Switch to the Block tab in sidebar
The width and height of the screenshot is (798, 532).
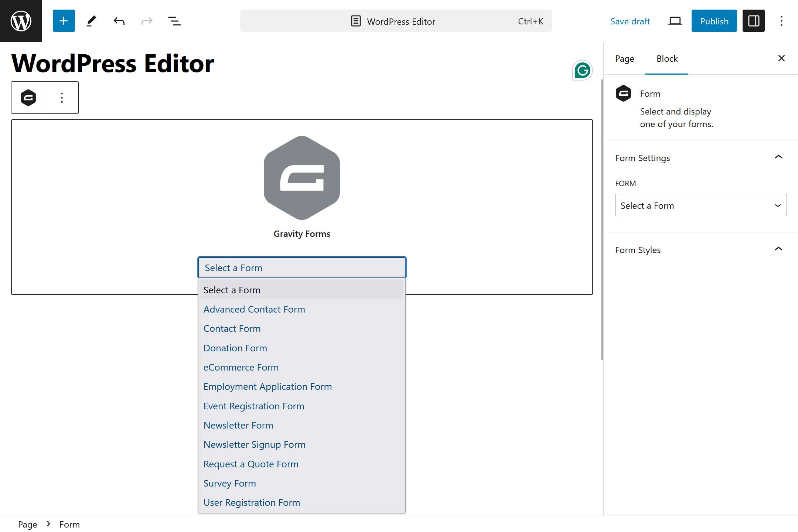tap(667, 59)
